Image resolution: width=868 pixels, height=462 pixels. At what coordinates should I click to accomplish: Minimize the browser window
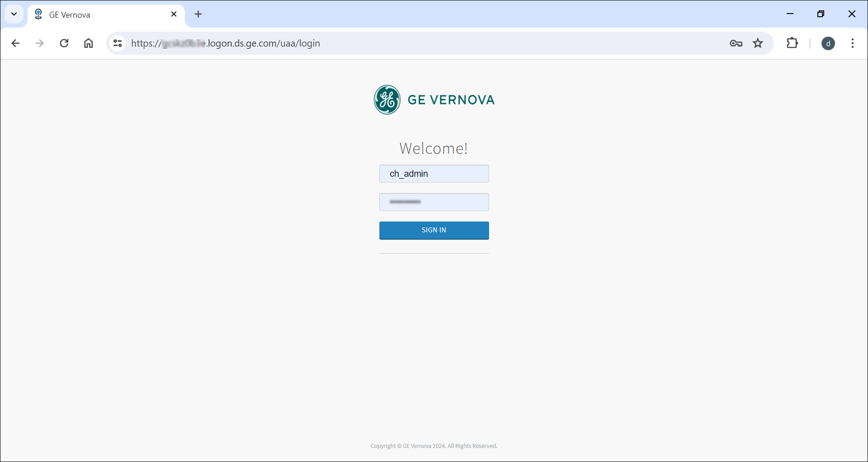click(790, 14)
